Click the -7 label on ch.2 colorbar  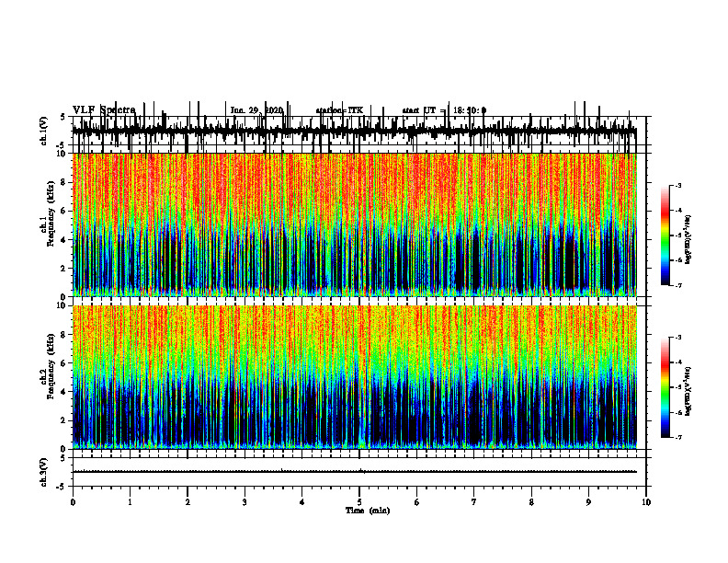click(678, 438)
